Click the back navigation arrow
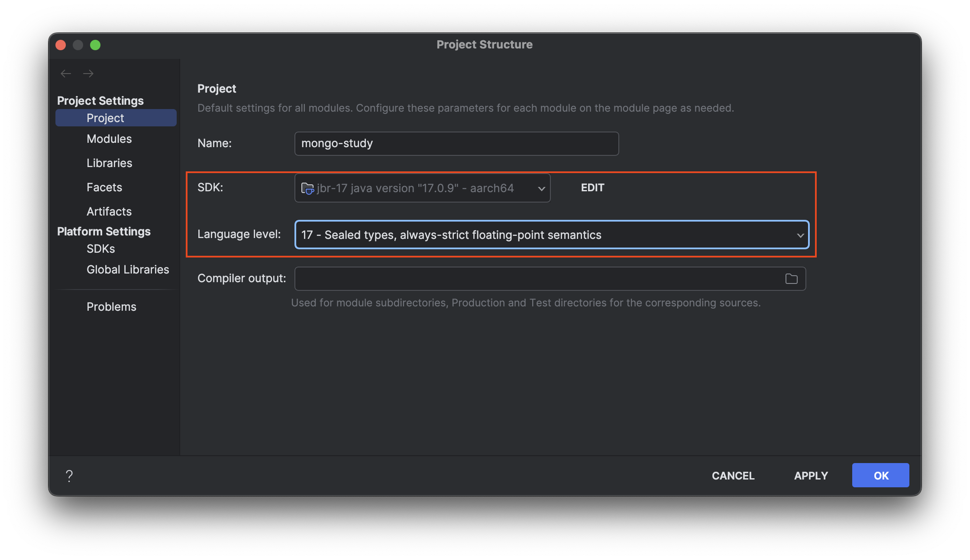Viewport: 970px width, 560px height. [x=66, y=74]
